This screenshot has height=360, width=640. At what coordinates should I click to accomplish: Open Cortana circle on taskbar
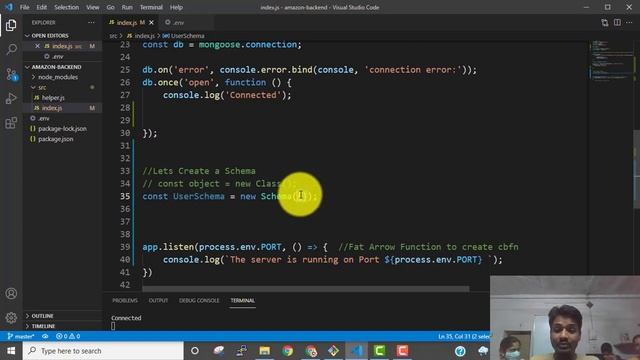point(195,351)
